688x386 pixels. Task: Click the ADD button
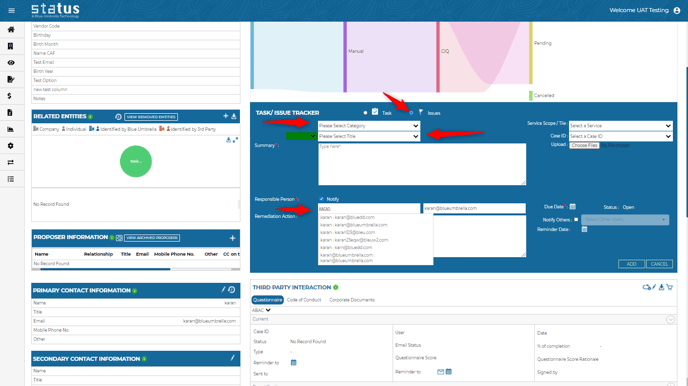click(631, 264)
